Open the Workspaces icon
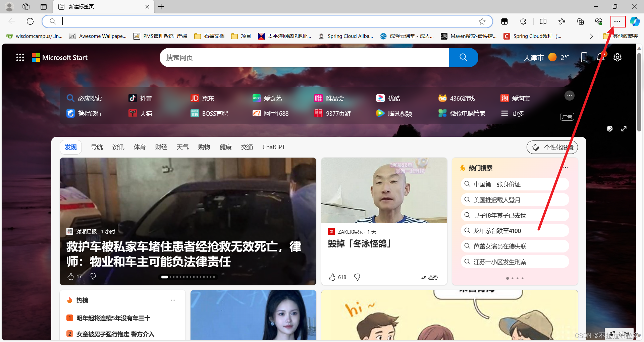 [26, 7]
